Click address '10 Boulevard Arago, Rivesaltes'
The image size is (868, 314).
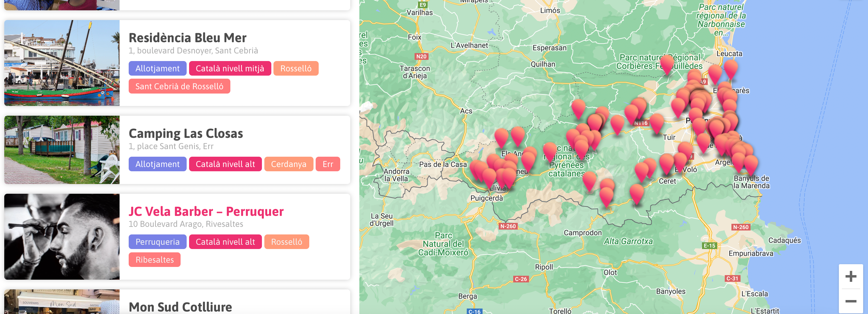pyautogui.click(x=186, y=224)
